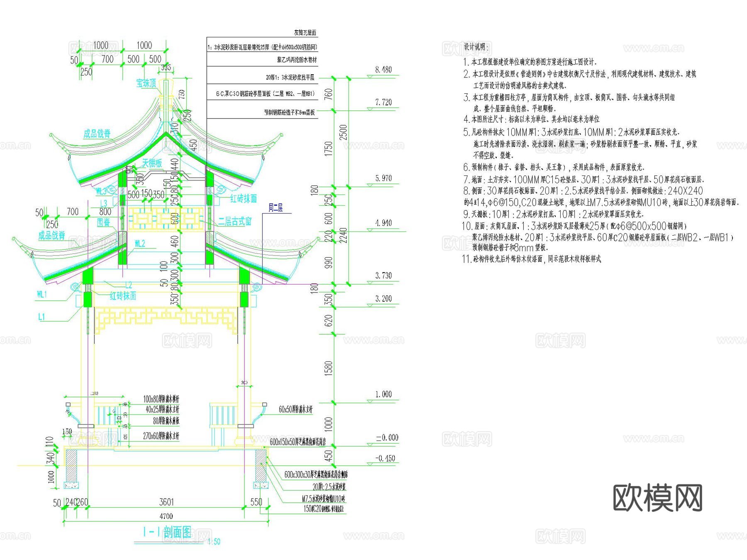Select the "L3" beam label

(x=104, y=203)
